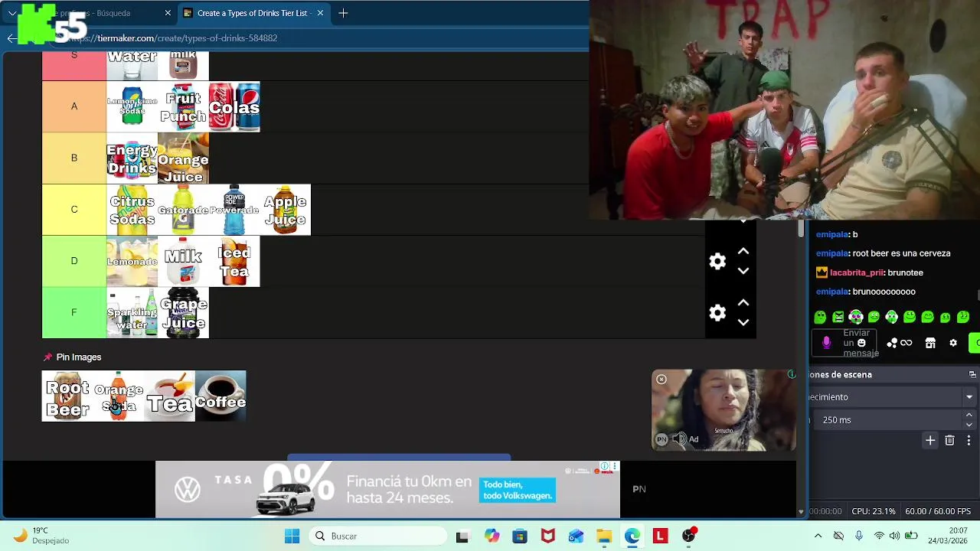Add new scene transition with plus icon
This screenshot has width=980, height=551.
(930, 440)
